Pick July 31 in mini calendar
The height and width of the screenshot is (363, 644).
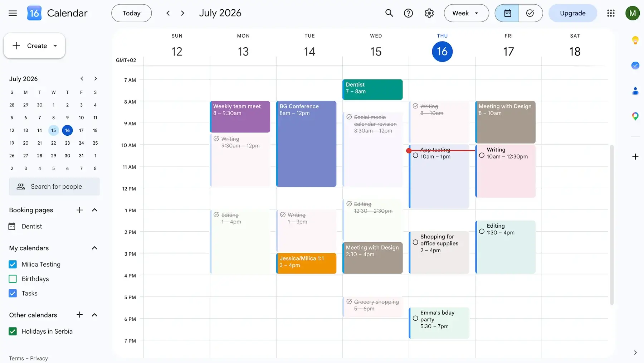pyautogui.click(x=81, y=156)
